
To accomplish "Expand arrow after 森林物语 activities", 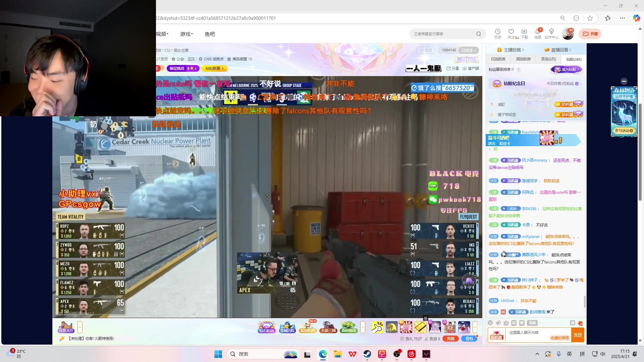I will tap(363, 327).
